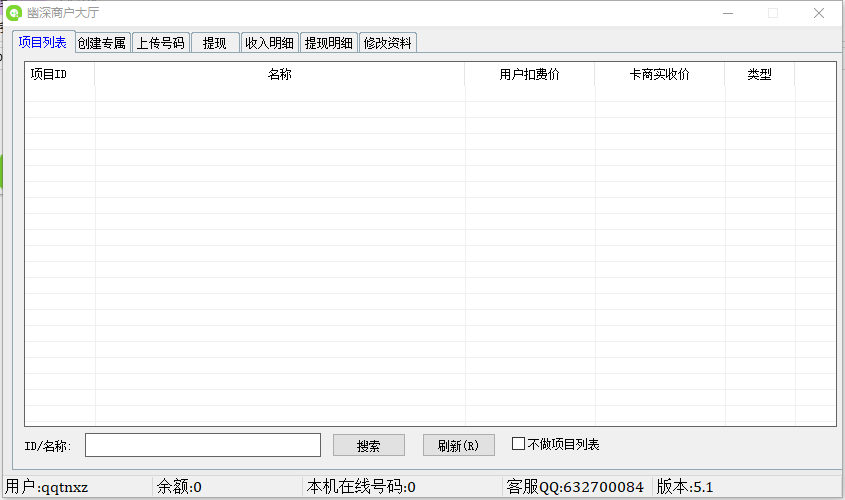
Task: Click the 项目ID column header
Action: pyautogui.click(x=60, y=74)
